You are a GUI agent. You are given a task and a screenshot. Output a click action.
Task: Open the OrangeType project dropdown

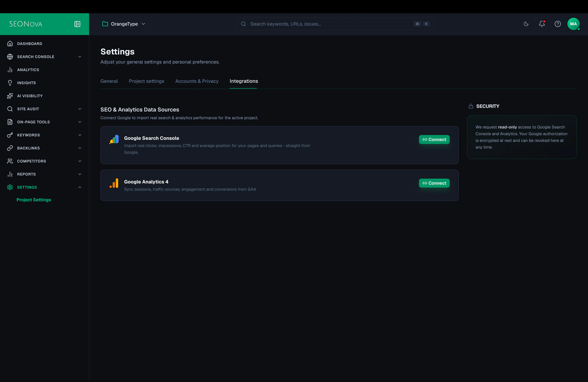tap(124, 24)
